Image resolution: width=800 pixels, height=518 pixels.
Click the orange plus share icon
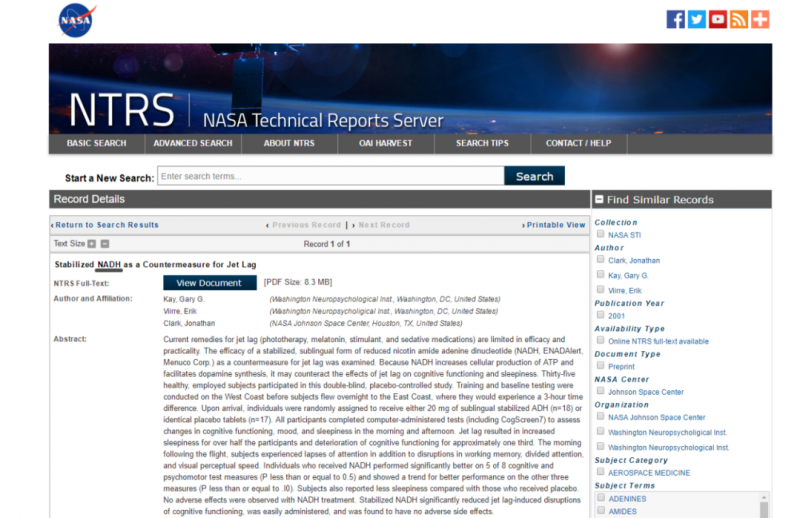click(x=760, y=19)
